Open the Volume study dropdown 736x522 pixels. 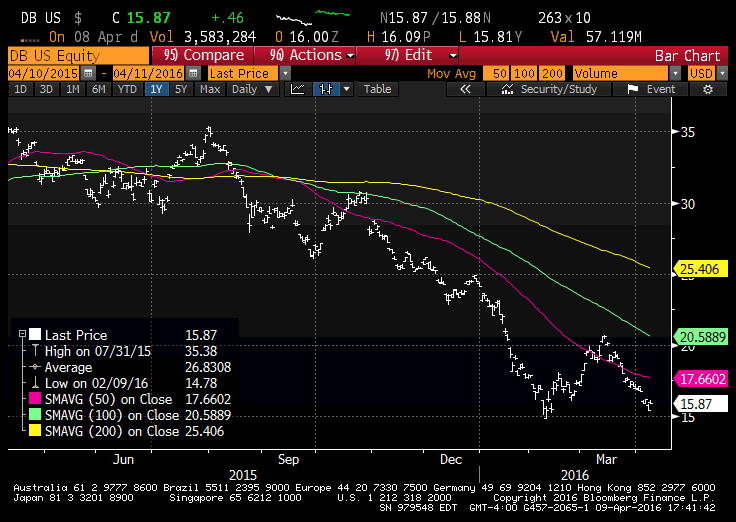click(675, 74)
